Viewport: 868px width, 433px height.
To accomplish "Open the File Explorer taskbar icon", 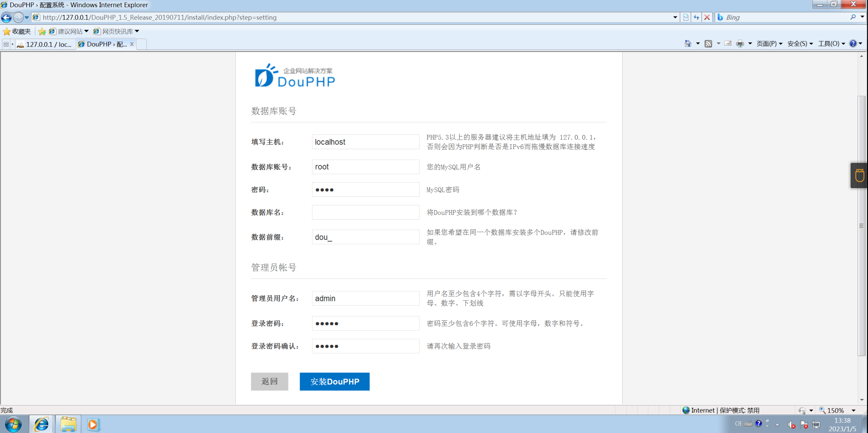I will [x=68, y=424].
